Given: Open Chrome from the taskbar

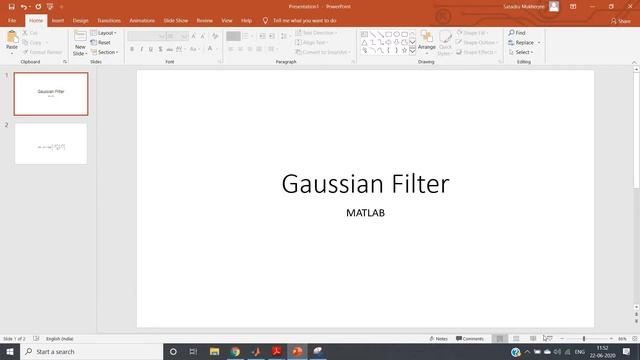Looking at the screenshot, I should coord(235,351).
